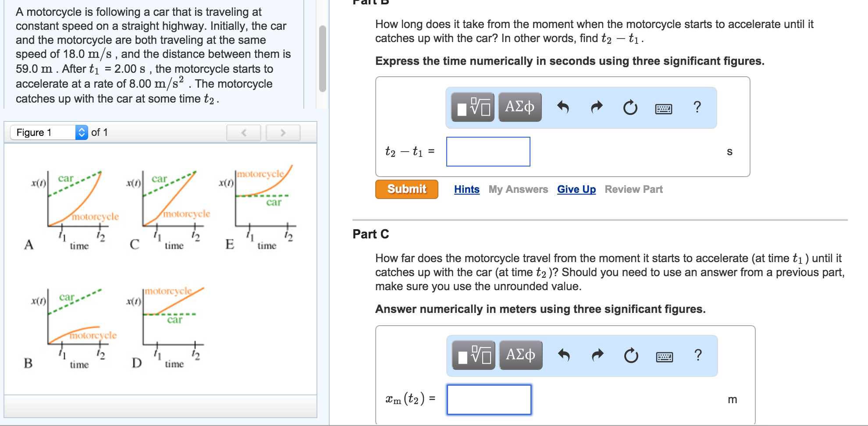
Task: Click undo arrow in Part B toolbar
Action: tap(563, 107)
